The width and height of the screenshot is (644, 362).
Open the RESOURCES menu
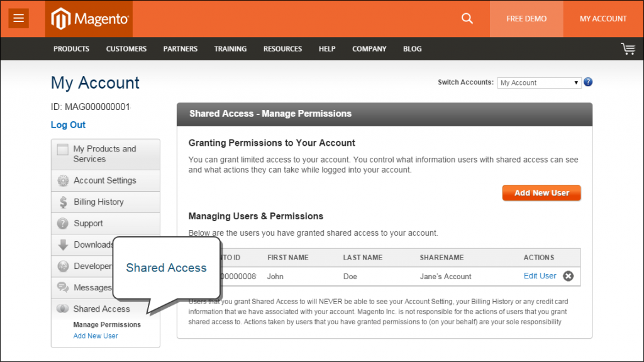[282, 49]
